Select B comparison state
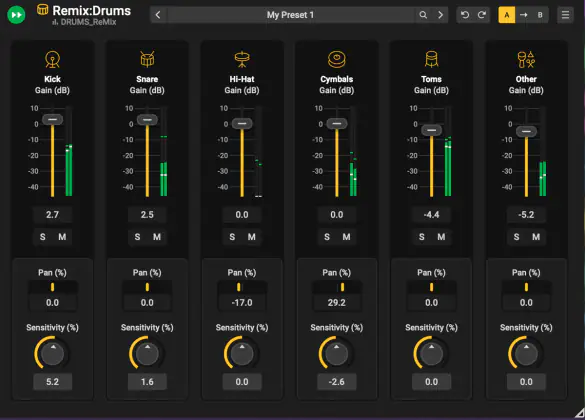Image resolution: width=585 pixels, height=420 pixels. [540, 15]
